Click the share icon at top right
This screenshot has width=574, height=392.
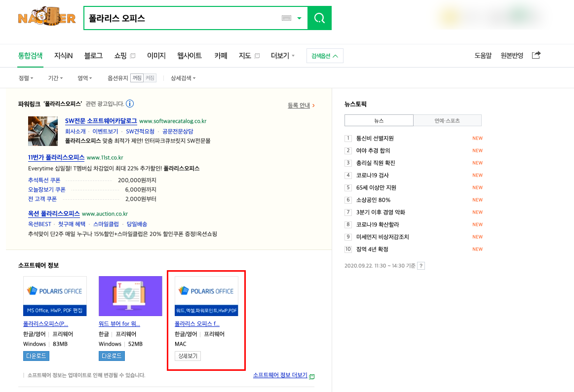pyautogui.click(x=536, y=55)
